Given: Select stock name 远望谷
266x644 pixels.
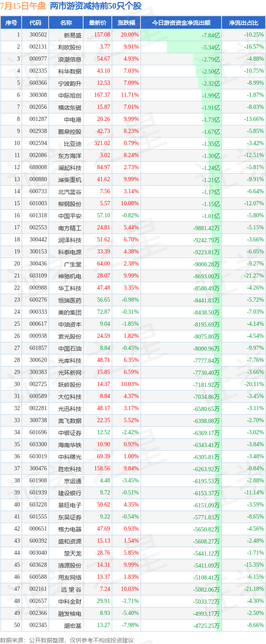Looking at the screenshot, I should (x=71, y=589).
